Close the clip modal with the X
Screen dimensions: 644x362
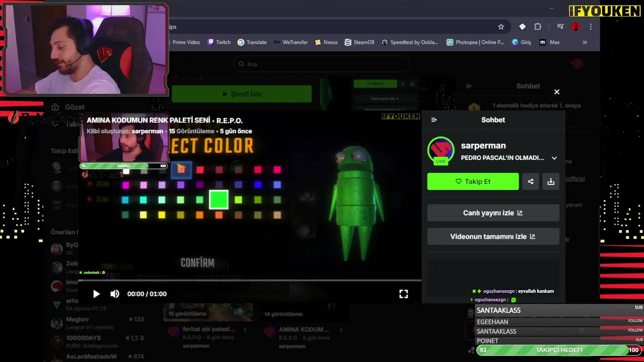click(x=556, y=92)
